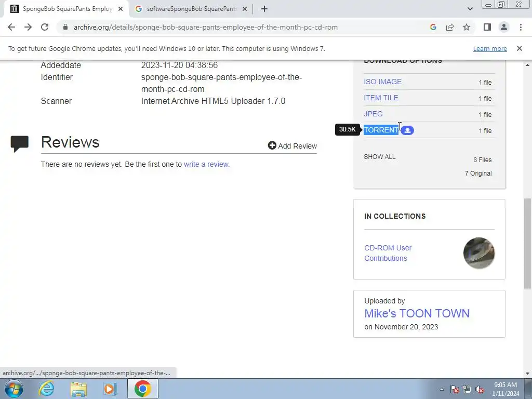Click the Action Center flag icon

[x=455, y=389]
